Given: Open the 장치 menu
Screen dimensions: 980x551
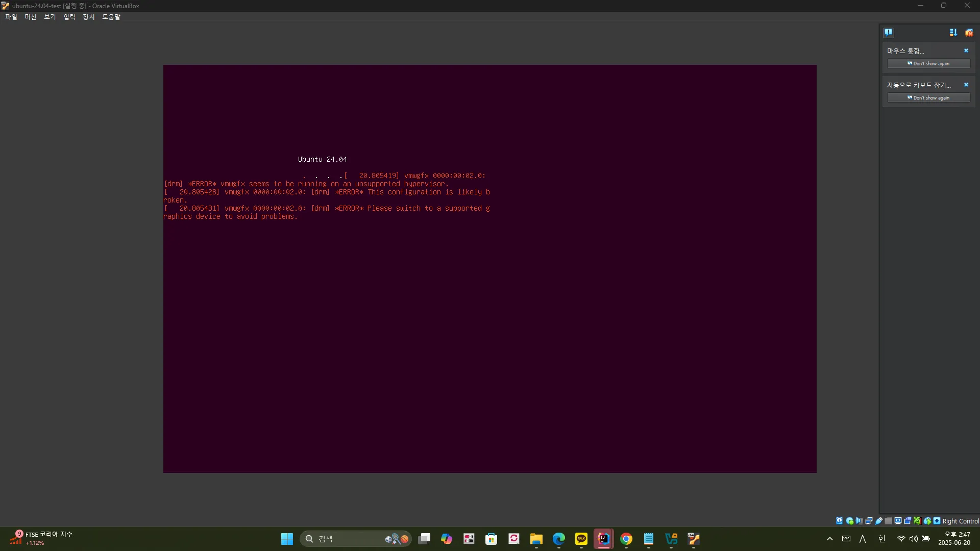Looking at the screenshot, I should click(x=89, y=17).
